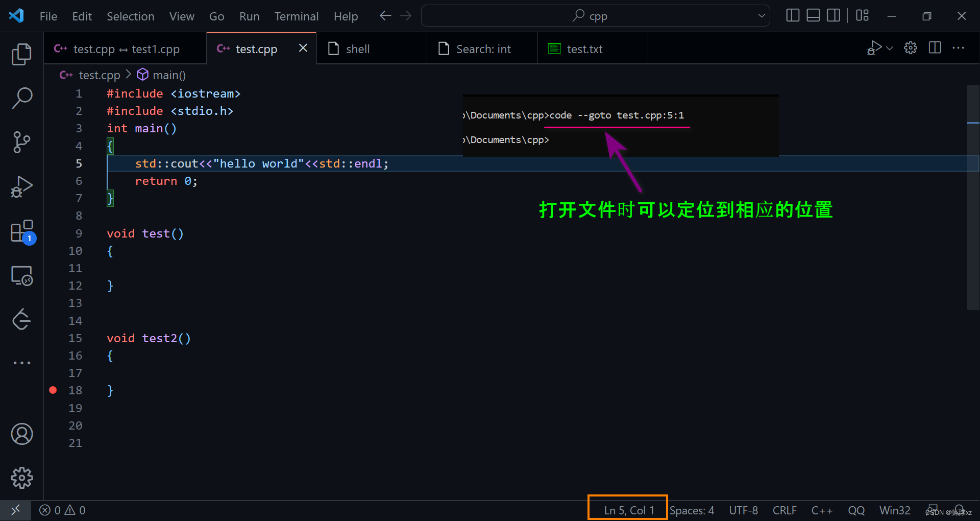The height and width of the screenshot is (521, 980).
Task: Open the Run menu
Action: click(249, 16)
